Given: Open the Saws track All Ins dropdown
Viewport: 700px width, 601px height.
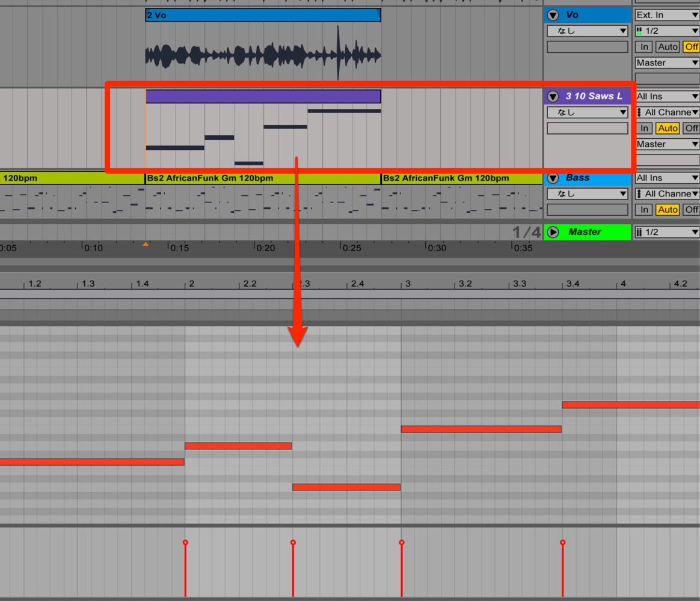Looking at the screenshot, I should point(667,96).
